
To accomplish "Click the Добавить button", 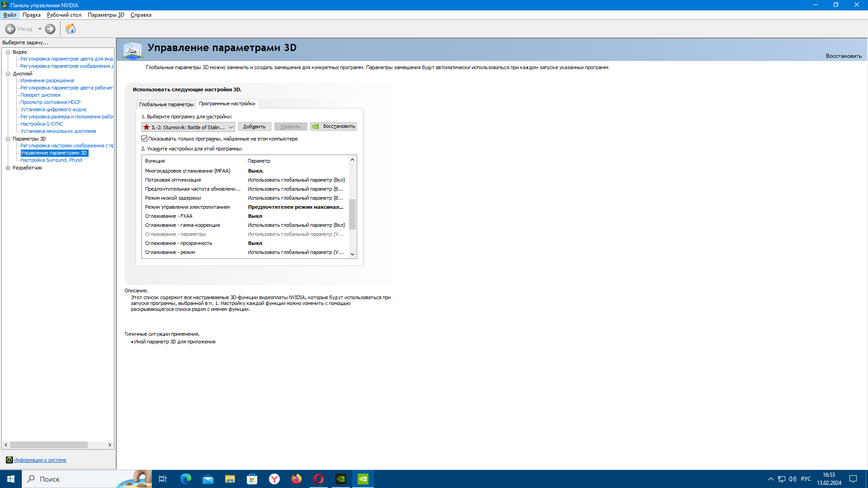I will [x=255, y=127].
